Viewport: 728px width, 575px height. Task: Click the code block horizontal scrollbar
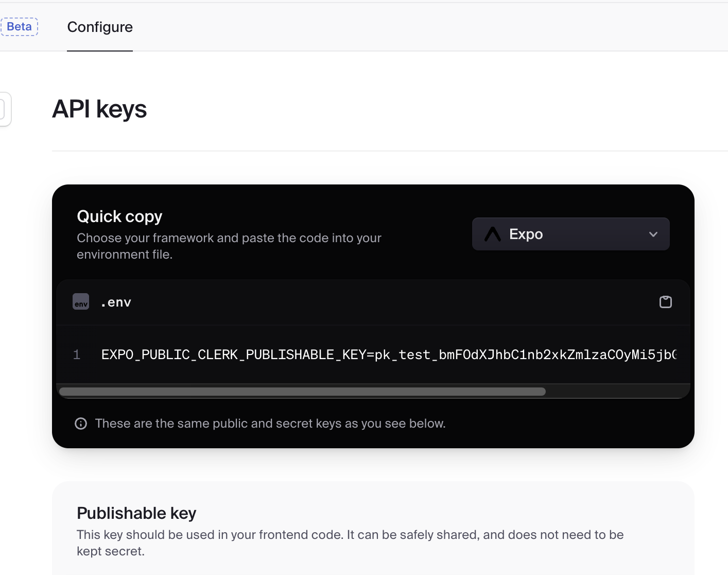302,392
